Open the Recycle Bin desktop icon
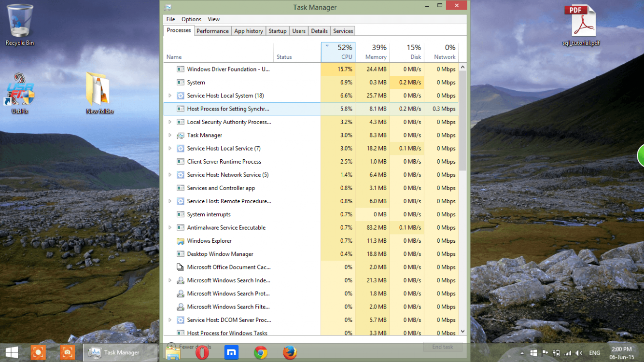 tap(20, 25)
